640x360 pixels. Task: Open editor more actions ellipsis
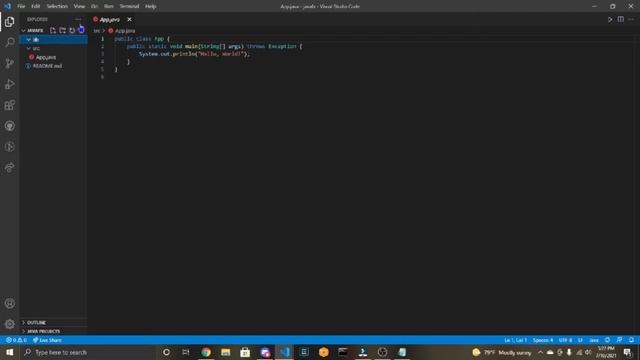coord(631,19)
